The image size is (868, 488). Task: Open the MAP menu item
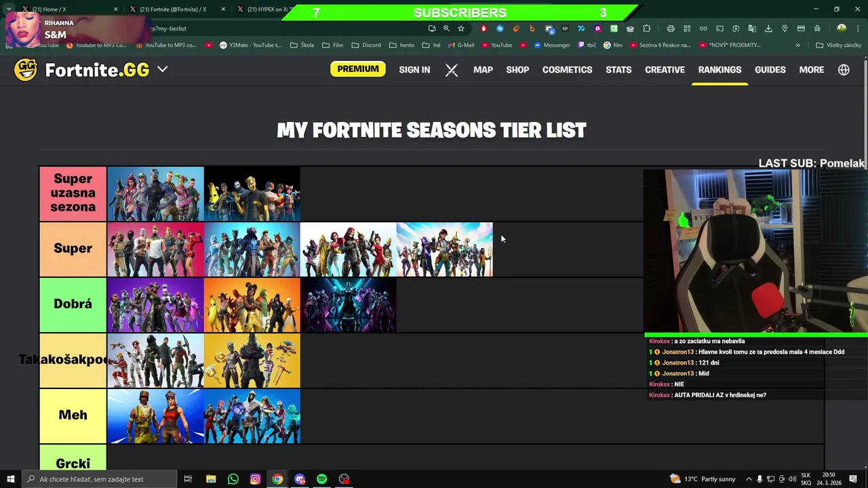(x=483, y=70)
